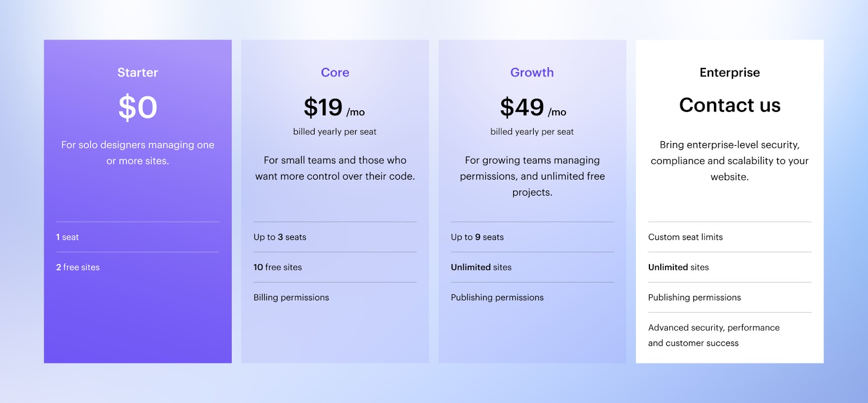Select Custom seat limits feature

click(685, 237)
